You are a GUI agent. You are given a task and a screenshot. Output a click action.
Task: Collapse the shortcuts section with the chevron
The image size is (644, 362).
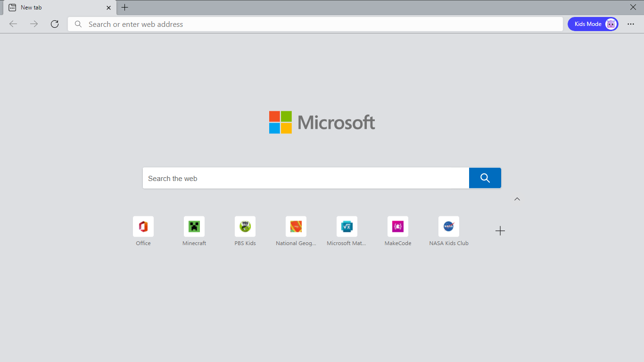(x=517, y=199)
